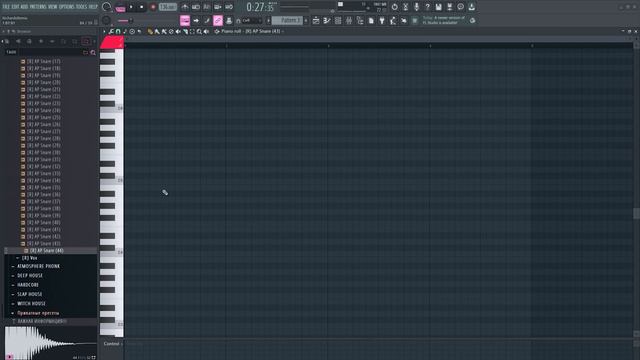
Task: Select the Delete tool in piano roll
Action: pos(171,31)
